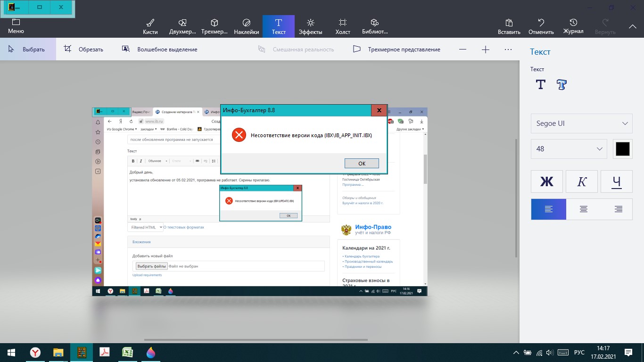Open Excel from the taskbar
This screenshot has height=362, width=644.
[127, 353]
